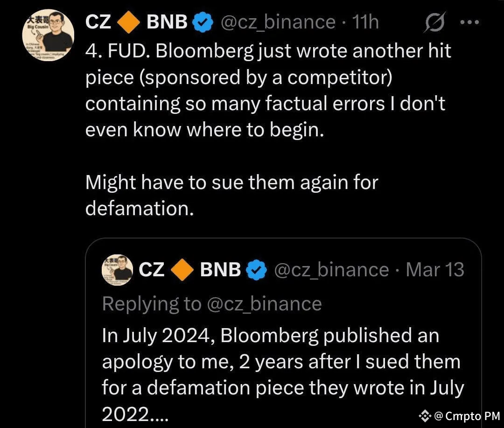504x428 pixels.
Task: Click the CZ BNB display name on main tweet
Action: [136, 22]
